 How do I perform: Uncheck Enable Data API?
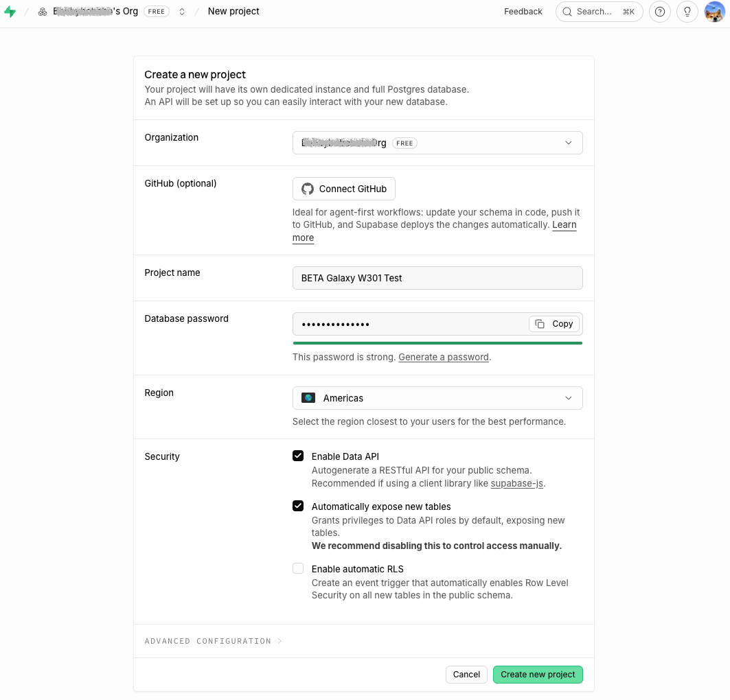tap(298, 456)
